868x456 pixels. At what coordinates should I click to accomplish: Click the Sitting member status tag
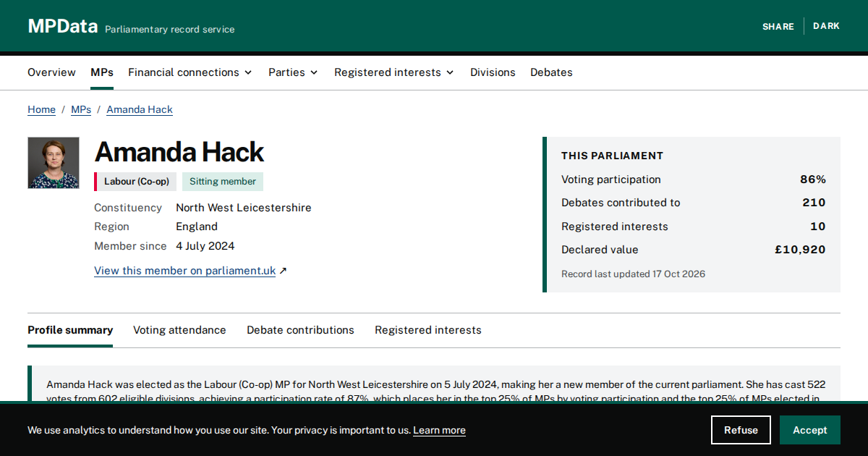(x=223, y=182)
